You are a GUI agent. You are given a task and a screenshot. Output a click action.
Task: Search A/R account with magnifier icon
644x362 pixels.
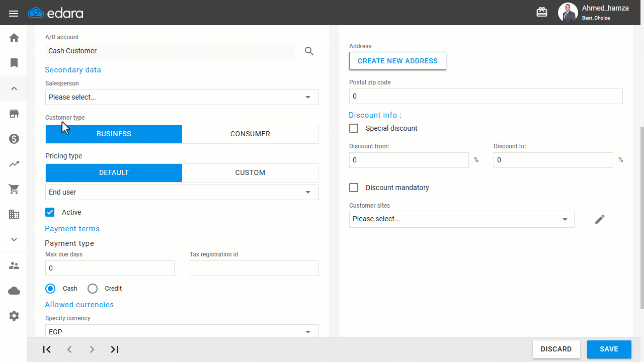(x=309, y=51)
